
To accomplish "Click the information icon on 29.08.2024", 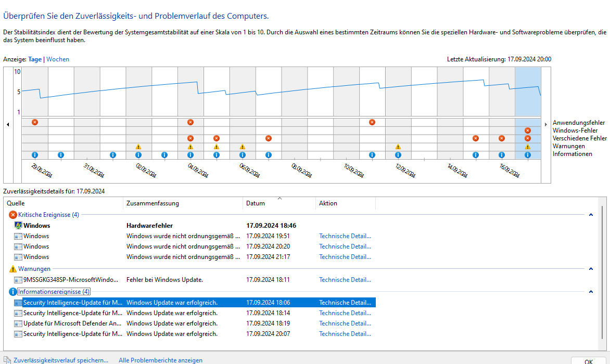I will pos(35,154).
